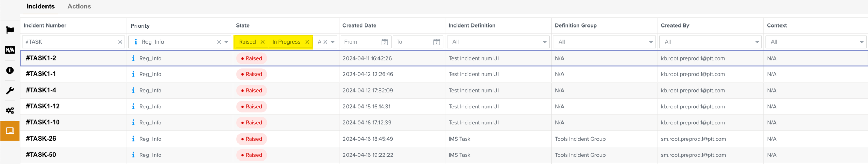This screenshot has height=164, width=868.
Task: Click info icon in Priority filter box
Action: [136, 41]
